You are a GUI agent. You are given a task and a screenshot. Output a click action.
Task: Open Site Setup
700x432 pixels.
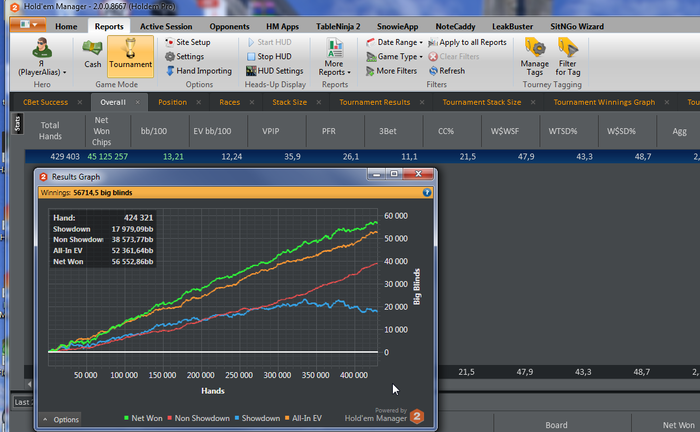[x=188, y=42]
